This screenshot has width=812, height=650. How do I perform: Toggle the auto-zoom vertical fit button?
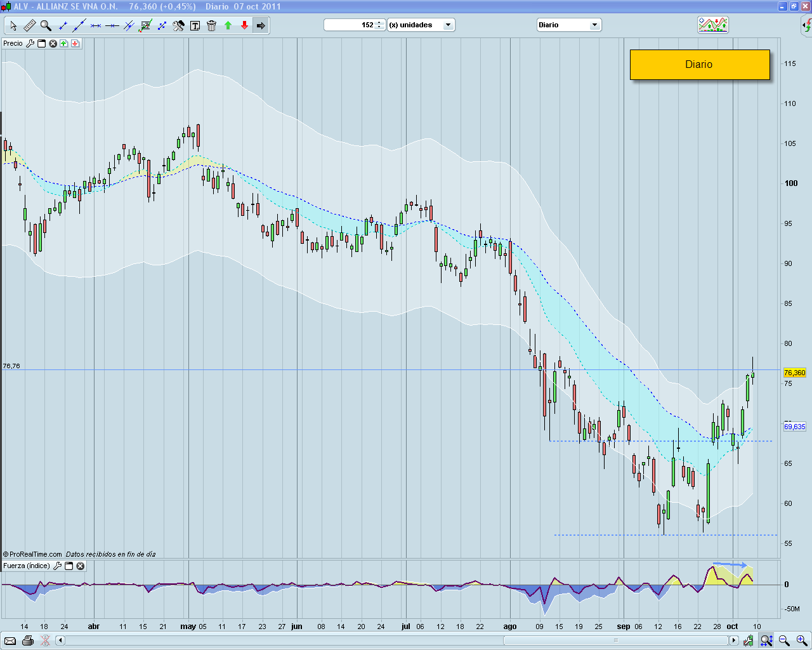[766, 640]
